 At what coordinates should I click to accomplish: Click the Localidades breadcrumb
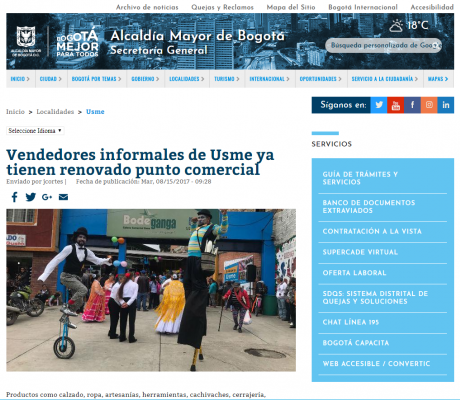click(55, 112)
